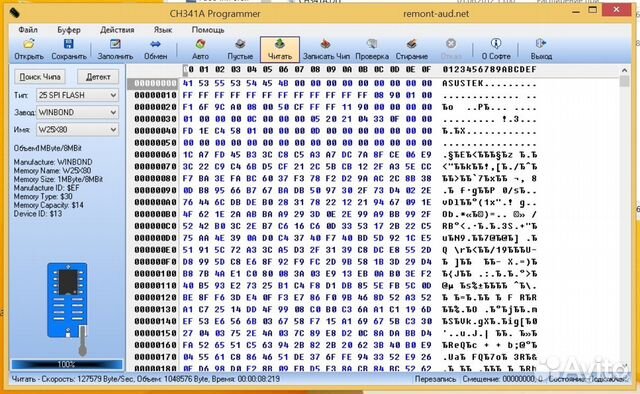Select address row 00000150
The width and height of the screenshot is (640, 394).
[155, 334]
